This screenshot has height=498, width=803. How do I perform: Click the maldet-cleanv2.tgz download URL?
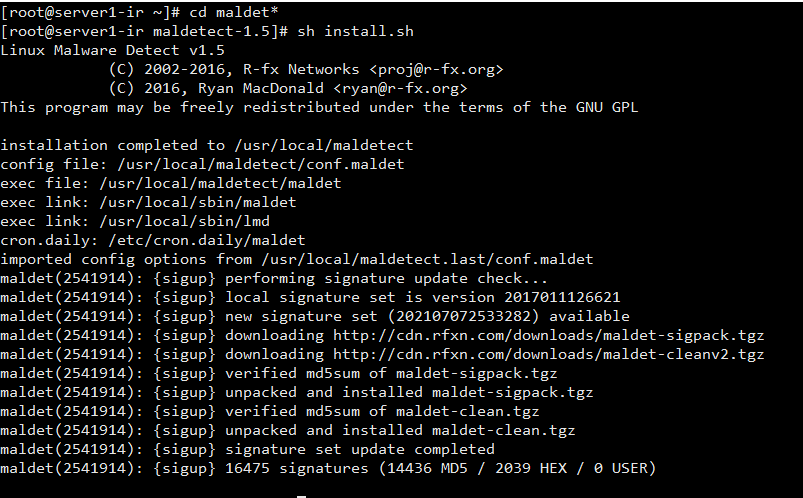pyautogui.click(x=548, y=354)
